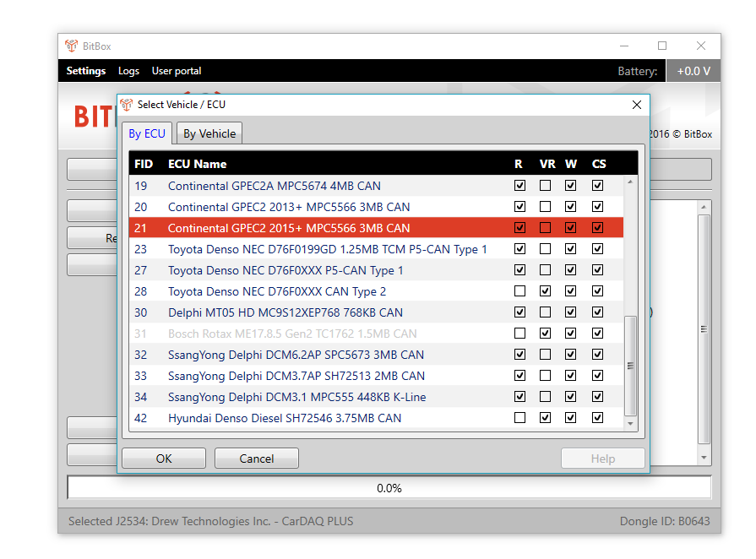Open the User portal menu item
This screenshot has height=559, width=756.
(x=177, y=71)
